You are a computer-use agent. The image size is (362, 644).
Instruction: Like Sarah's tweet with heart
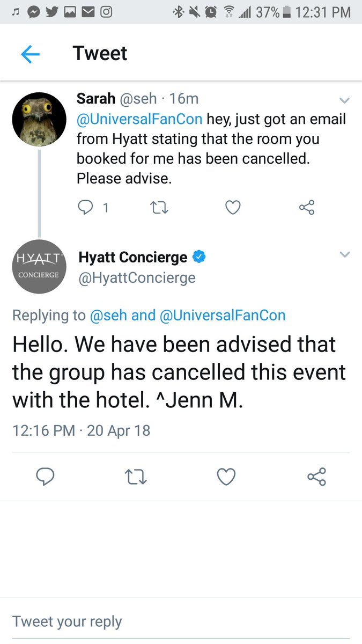pyautogui.click(x=232, y=207)
